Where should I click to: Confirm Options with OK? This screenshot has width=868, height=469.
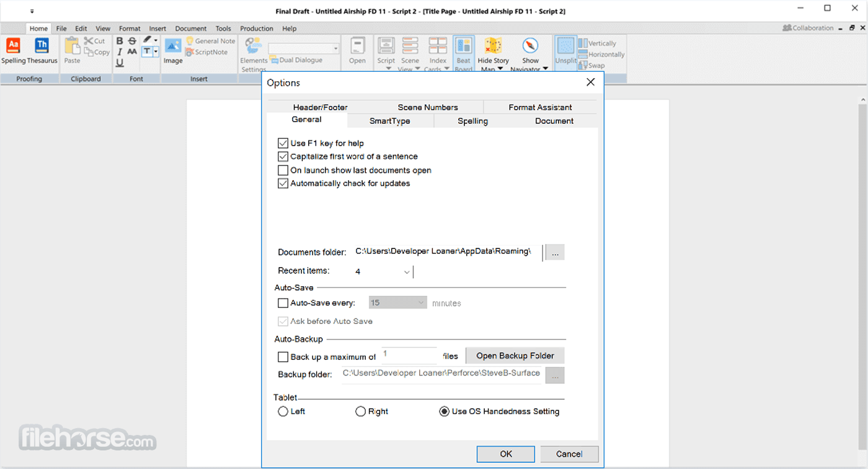pos(506,454)
